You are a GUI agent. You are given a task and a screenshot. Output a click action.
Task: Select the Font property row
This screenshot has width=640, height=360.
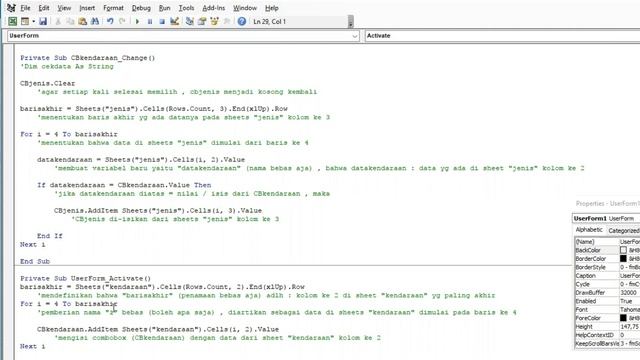tap(607, 309)
